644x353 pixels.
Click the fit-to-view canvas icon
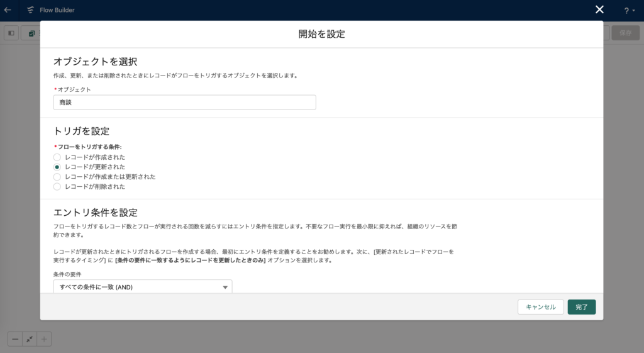click(30, 339)
